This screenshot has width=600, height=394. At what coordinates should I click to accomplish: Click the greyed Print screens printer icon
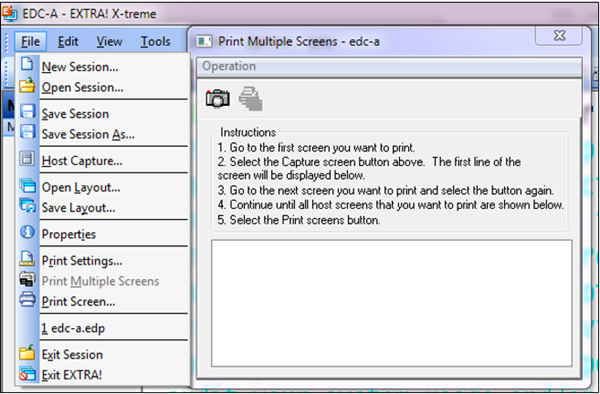click(250, 99)
